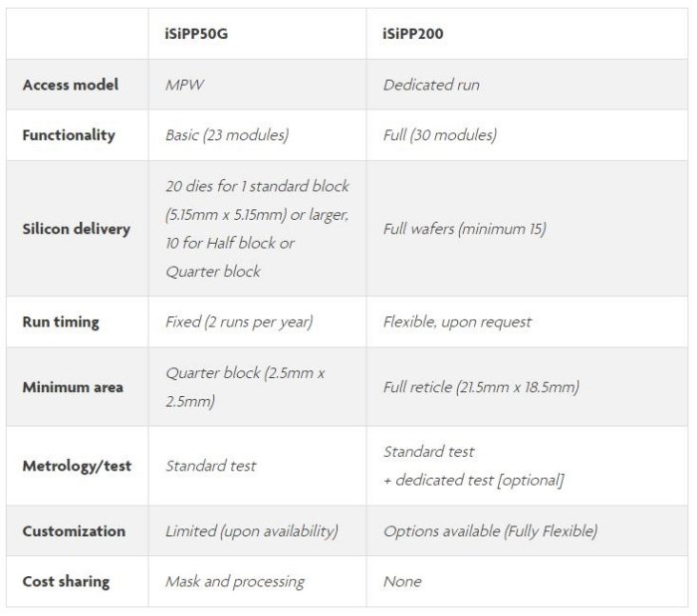Select the Cost sharing row label

pos(66,581)
